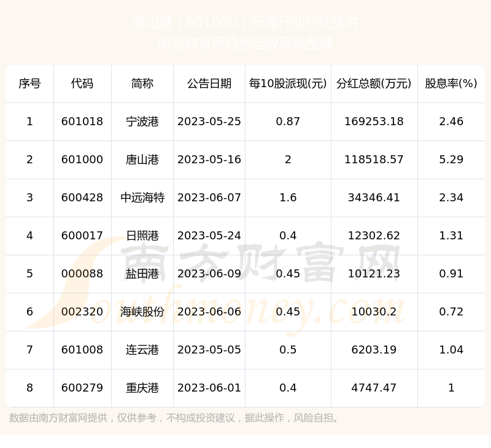The width and height of the screenshot is (491, 448).
Task: Select stock code 600017
Action: tap(82, 236)
